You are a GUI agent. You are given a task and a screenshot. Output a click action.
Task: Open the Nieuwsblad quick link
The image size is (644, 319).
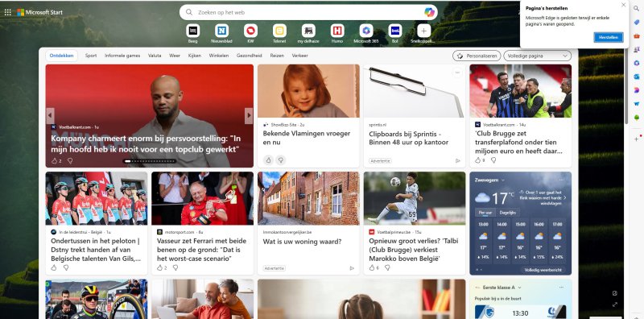[x=222, y=31]
